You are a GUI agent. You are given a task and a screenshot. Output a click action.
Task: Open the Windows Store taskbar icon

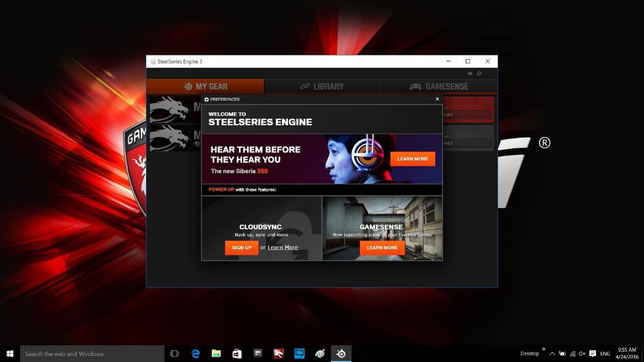pyautogui.click(x=237, y=354)
